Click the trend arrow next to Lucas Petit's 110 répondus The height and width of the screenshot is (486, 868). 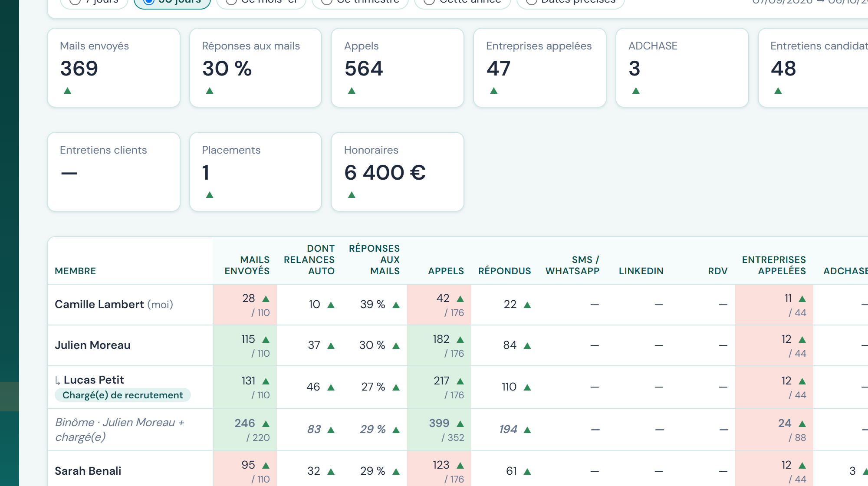(527, 387)
